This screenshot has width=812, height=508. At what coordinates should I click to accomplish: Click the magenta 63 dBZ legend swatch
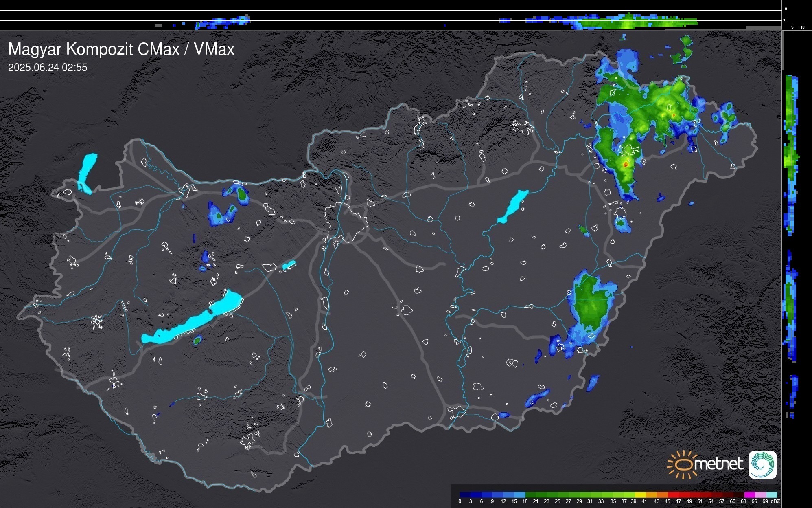click(x=749, y=495)
